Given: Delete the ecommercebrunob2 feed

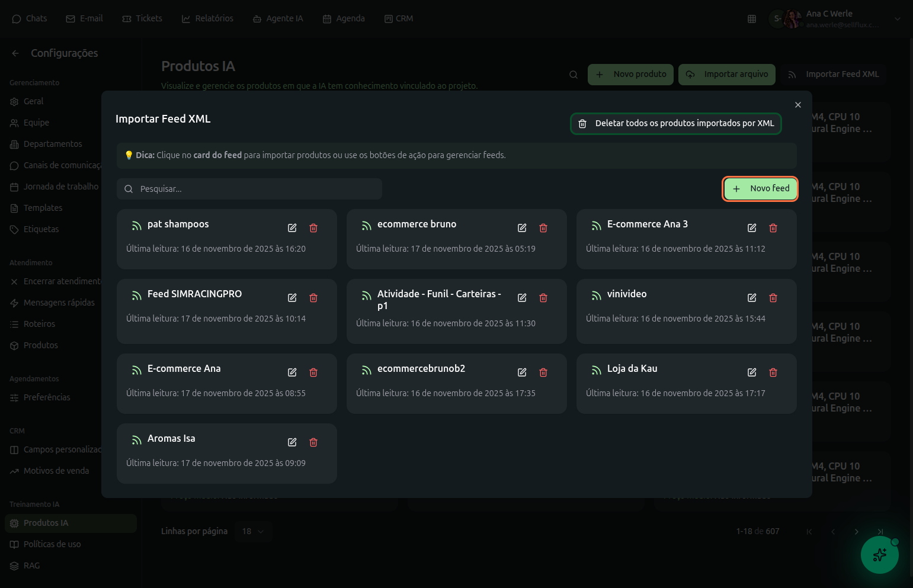Looking at the screenshot, I should 543,372.
